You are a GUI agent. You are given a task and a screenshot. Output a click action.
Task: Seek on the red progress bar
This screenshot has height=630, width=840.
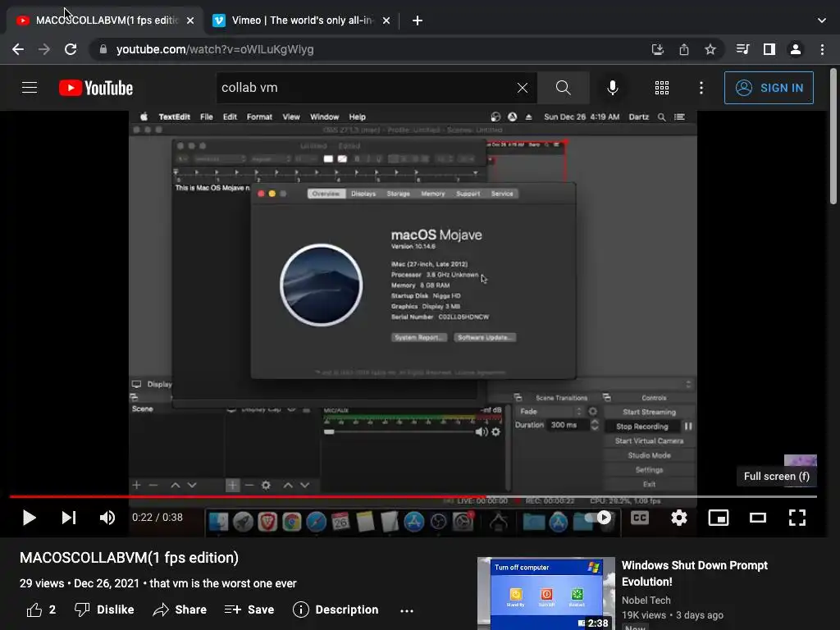click(x=413, y=496)
